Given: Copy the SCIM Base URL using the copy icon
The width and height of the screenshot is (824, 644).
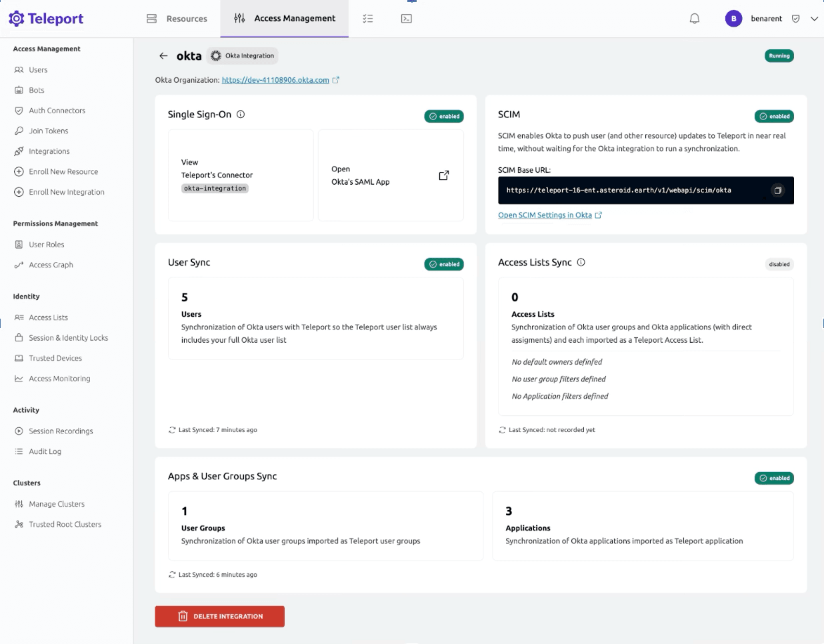Looking at the screenshot, I should [x=777, y=190].
